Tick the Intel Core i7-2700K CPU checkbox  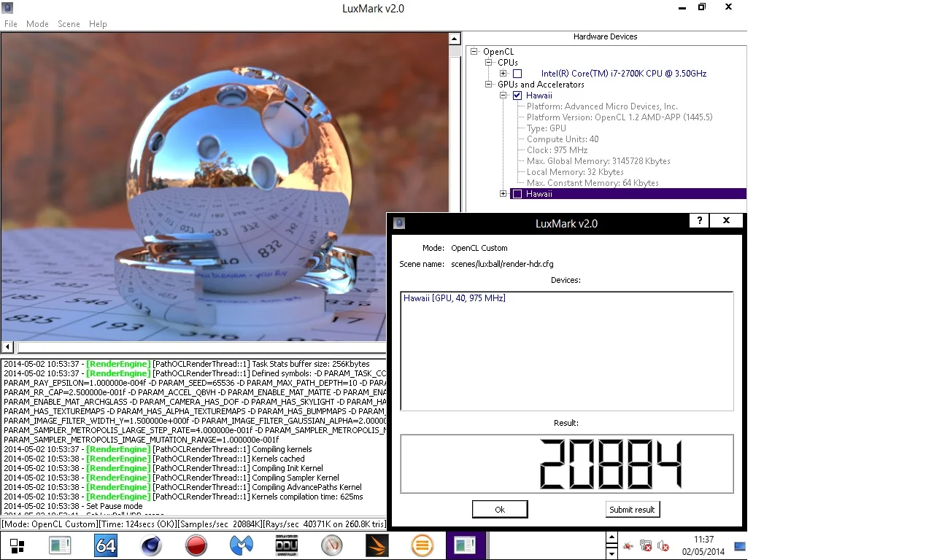pos(517,74)
